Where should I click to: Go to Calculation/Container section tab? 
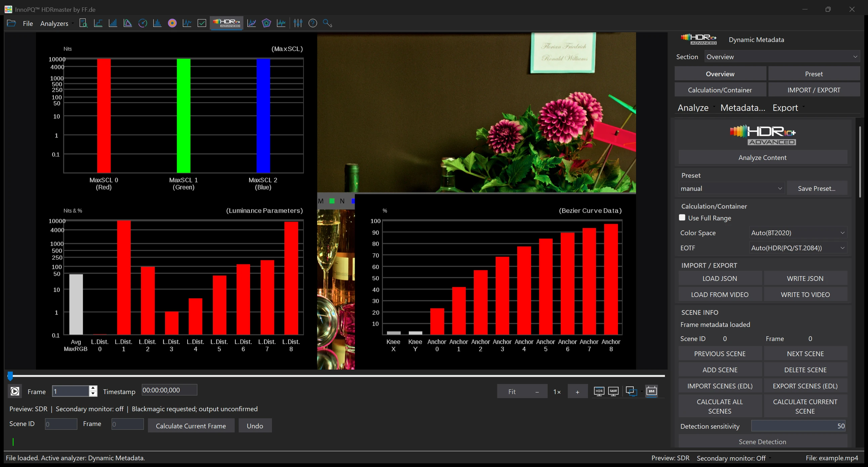click(x=720, y=90)
